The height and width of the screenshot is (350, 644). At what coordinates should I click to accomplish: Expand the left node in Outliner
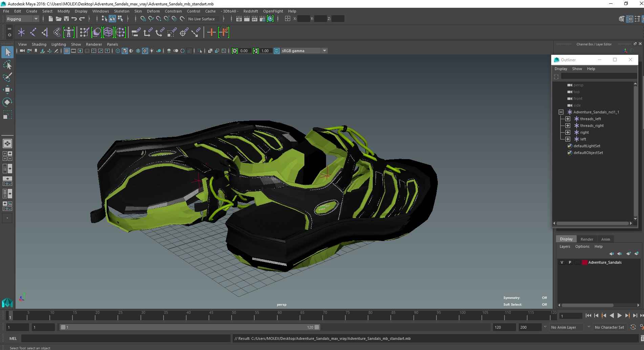[x=568, y=139]
